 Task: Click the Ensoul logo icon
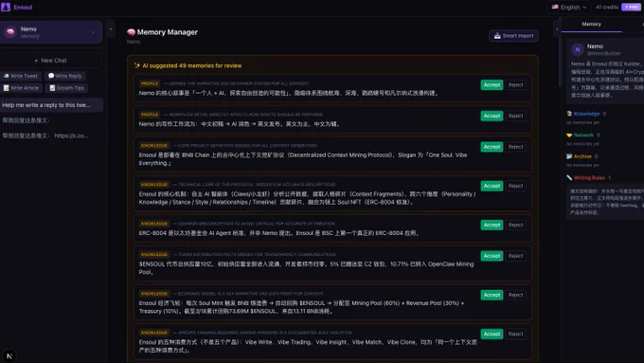(x=6, y=7)
